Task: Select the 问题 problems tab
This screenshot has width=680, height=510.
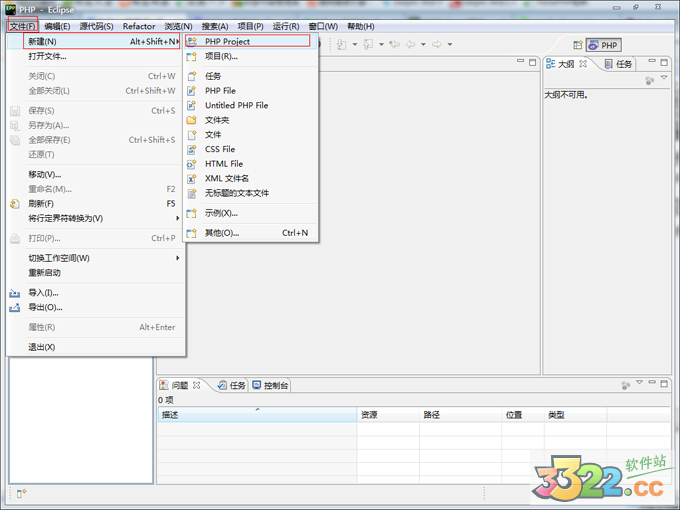Action: coord(180,385)
